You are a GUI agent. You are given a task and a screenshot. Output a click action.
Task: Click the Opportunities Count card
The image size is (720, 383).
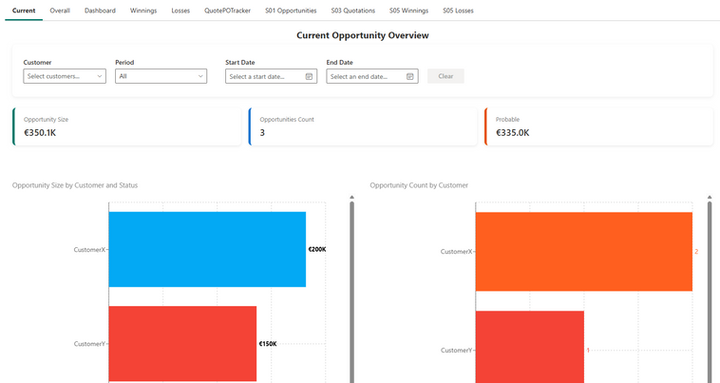(x=363, y=127)
